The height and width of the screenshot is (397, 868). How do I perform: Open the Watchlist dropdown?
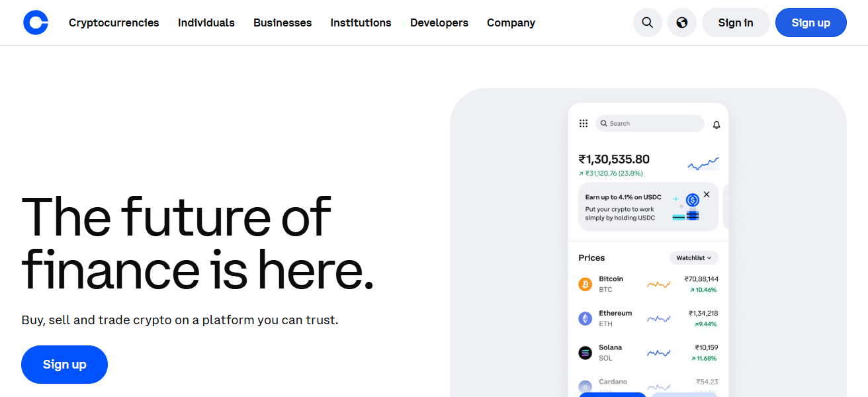click(693, 257)
